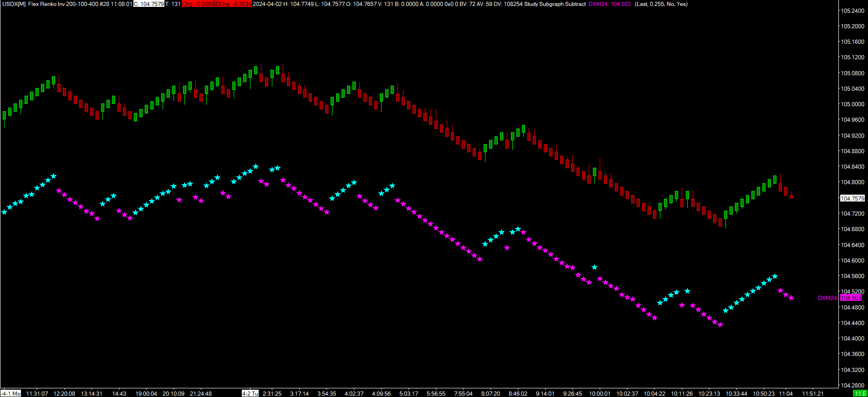Click the 7:55:04 time axis label
Image resolution: width=868 pixels, height=397 pixels.
[463, 393]
